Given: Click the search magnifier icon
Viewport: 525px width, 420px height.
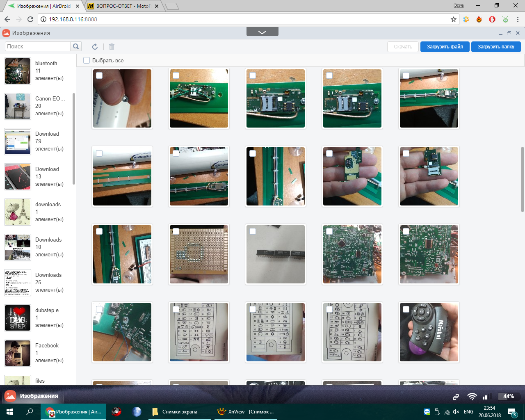Looking at the screenshot, I should [76, 46].
